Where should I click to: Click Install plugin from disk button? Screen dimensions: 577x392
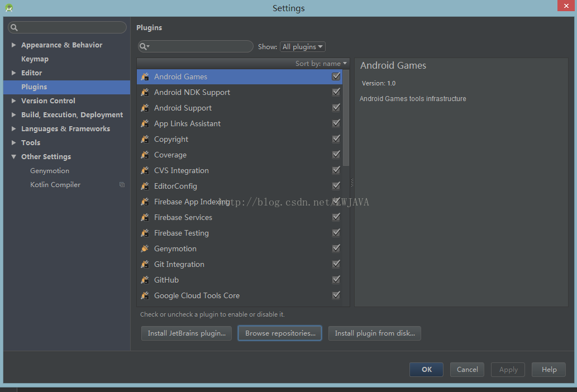click(x=375, y=333)
